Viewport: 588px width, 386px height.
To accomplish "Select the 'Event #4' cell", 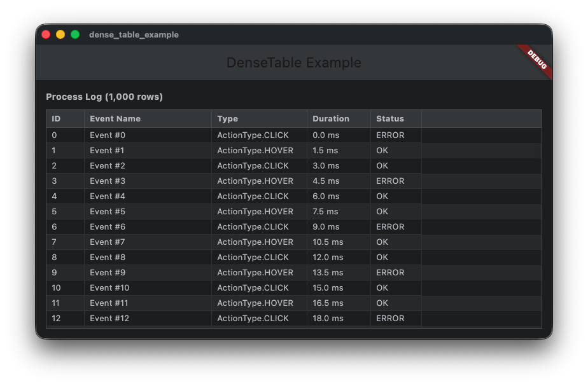I will 148,196.
